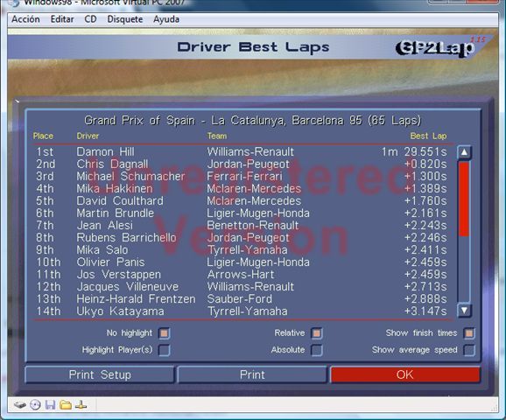Select the Jacques Villeneuve row
This screenshot has width=506, height=420.
click(242, 286)
